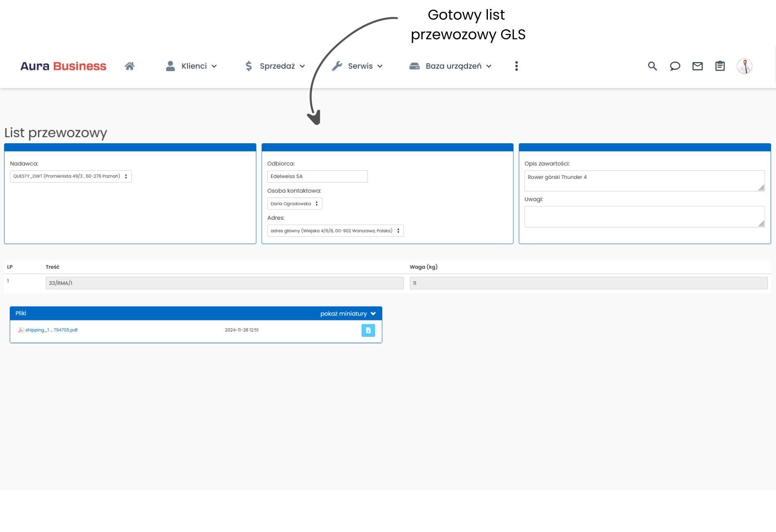This screenshot has width=776, height=532.
Task: Open the three-dot more options menu
Action: click(517, 66)
